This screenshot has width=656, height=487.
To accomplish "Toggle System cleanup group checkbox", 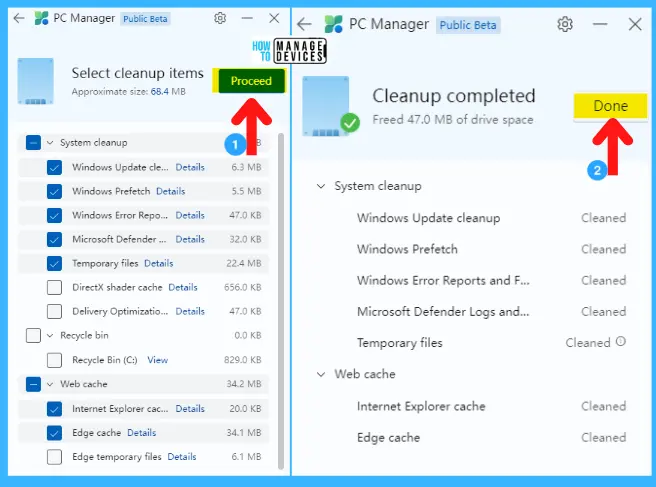I will (33, 143).
